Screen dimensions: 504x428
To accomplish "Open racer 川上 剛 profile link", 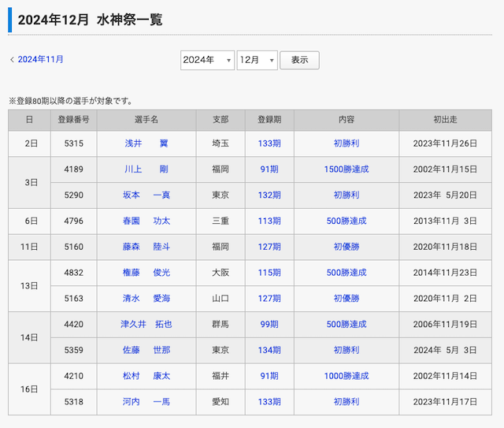I will pyautogui.click(x=146, y=169).
